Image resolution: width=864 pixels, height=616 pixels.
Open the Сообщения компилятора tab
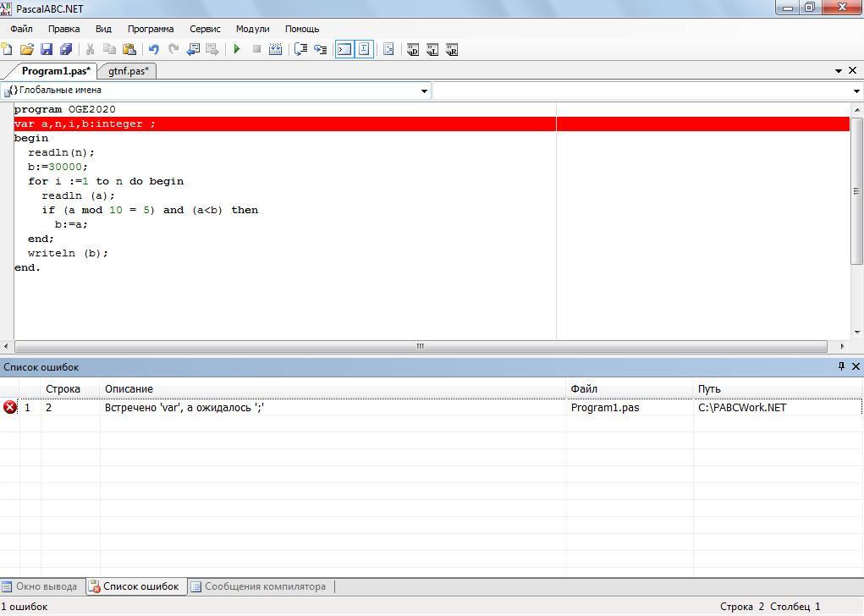(x=264, y=586)
